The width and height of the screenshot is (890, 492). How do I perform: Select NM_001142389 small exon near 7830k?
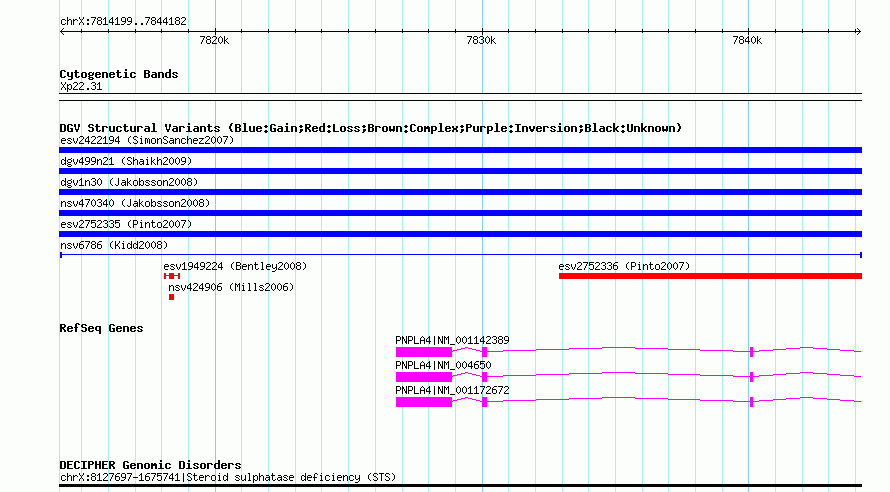[484, 352]
